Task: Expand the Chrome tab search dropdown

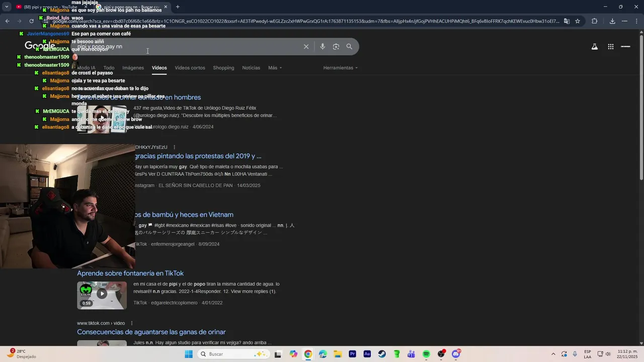Action: pyautogui.click(x=7, y=7)
